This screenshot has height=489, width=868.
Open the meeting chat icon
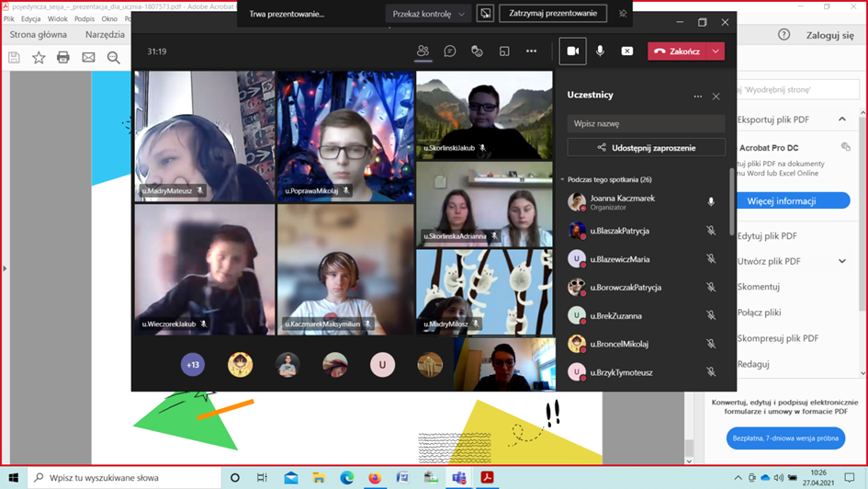coord(450,51)
